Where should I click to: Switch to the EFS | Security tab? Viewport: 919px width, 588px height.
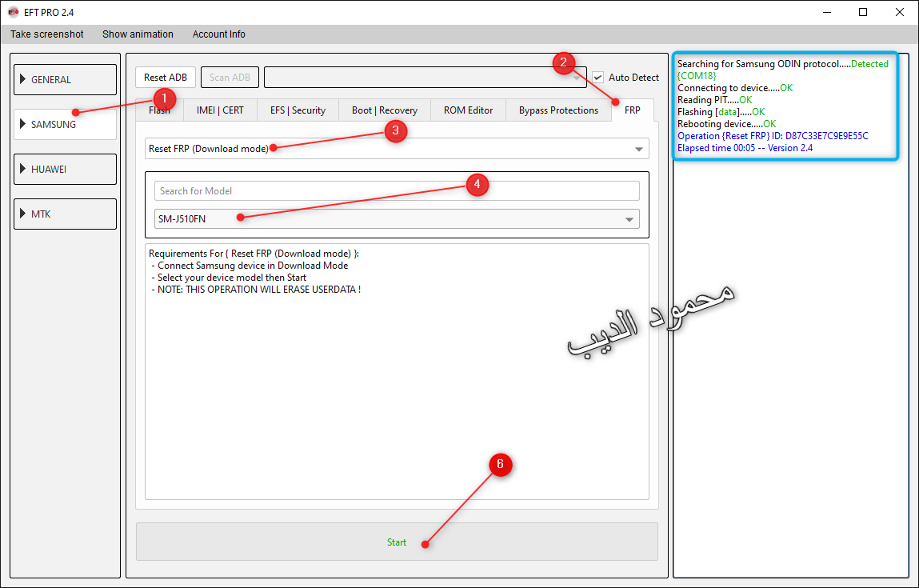pyautogui.click(x=298, y=110)
